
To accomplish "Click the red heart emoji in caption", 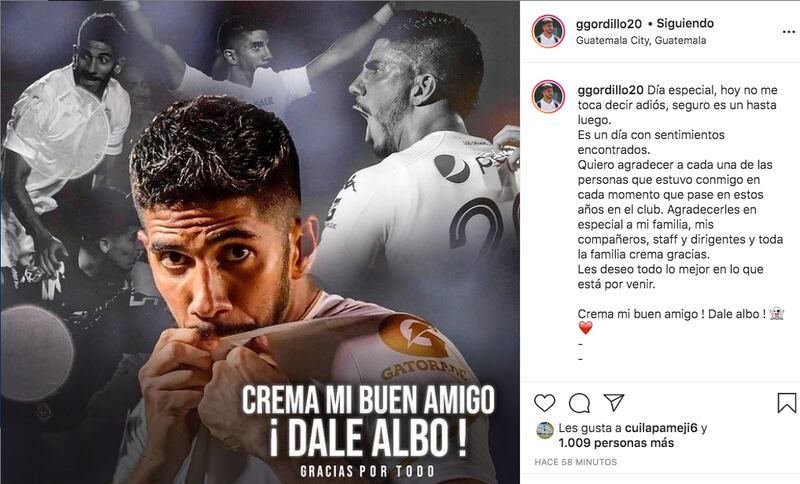I will [x=585, y=328].
